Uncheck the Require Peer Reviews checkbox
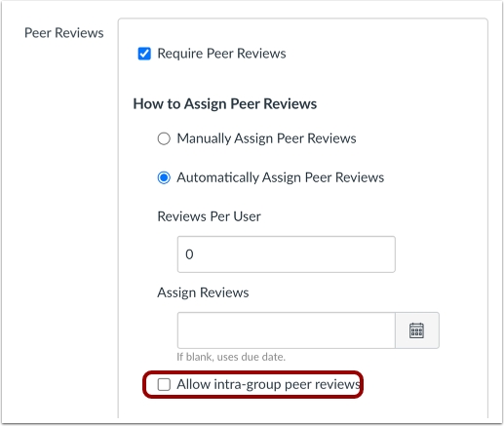The image size is (504, 426). click(144, 54)
